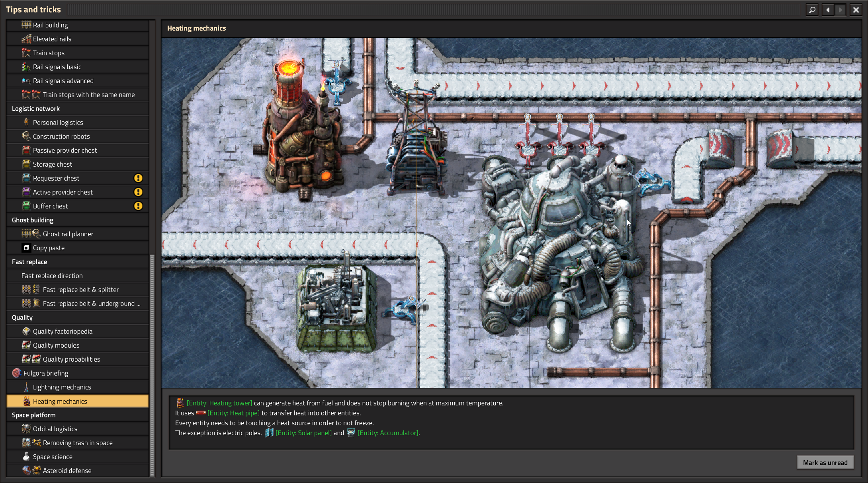The image size is (868, 483).
Task: Click the heat pipe icon in description
Action: point(201,413)
